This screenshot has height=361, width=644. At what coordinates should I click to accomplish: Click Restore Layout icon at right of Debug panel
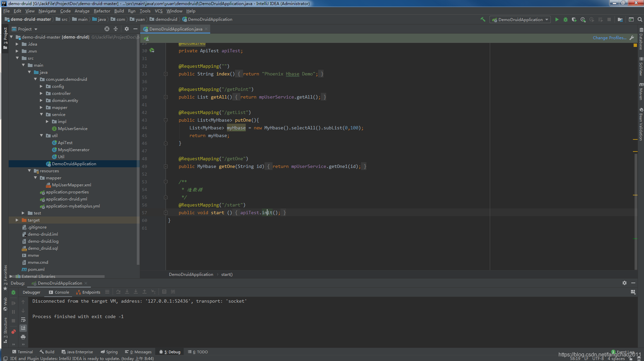633,292
